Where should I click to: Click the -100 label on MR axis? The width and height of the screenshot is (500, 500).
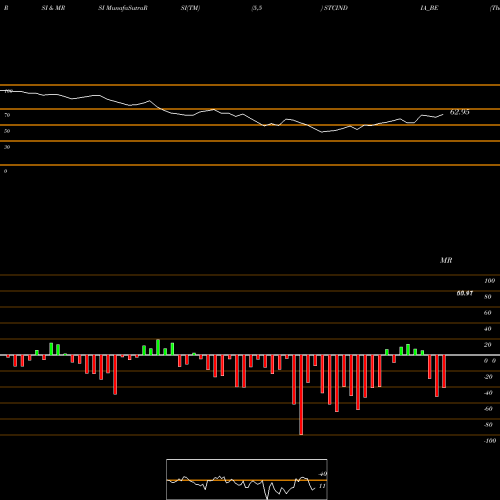coord(490,441)
